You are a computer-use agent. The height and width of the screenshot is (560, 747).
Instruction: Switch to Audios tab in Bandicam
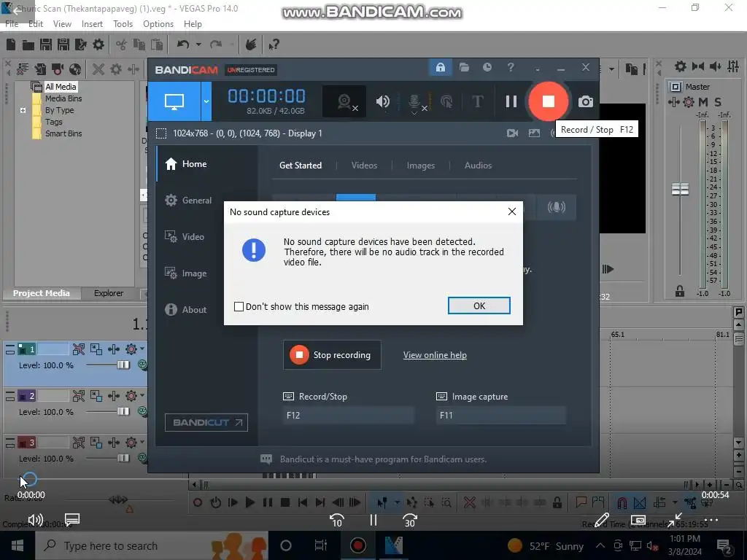click(x=478, y=166)
